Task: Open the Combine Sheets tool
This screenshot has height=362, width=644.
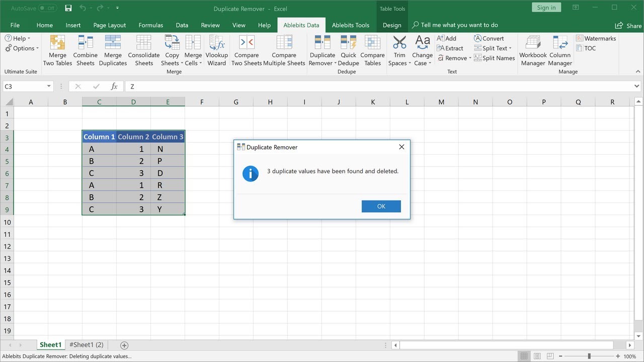Action: [86, 50]
